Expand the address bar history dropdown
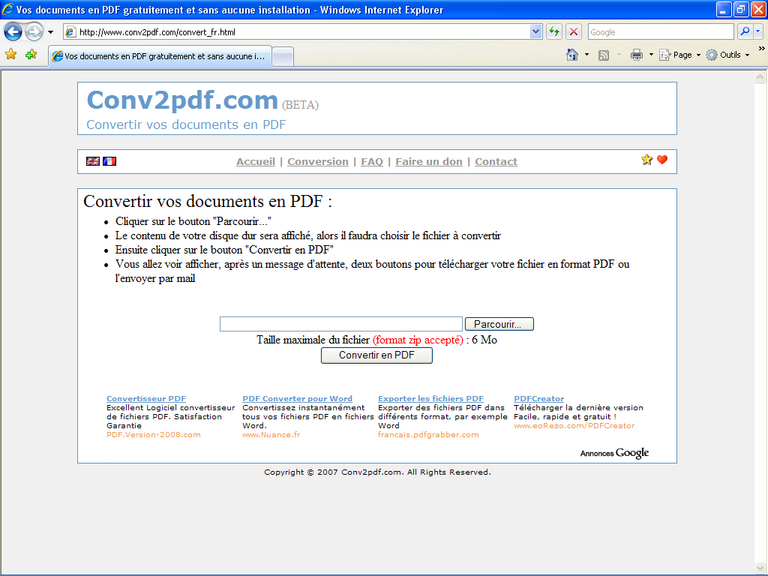 coord(536,32)
